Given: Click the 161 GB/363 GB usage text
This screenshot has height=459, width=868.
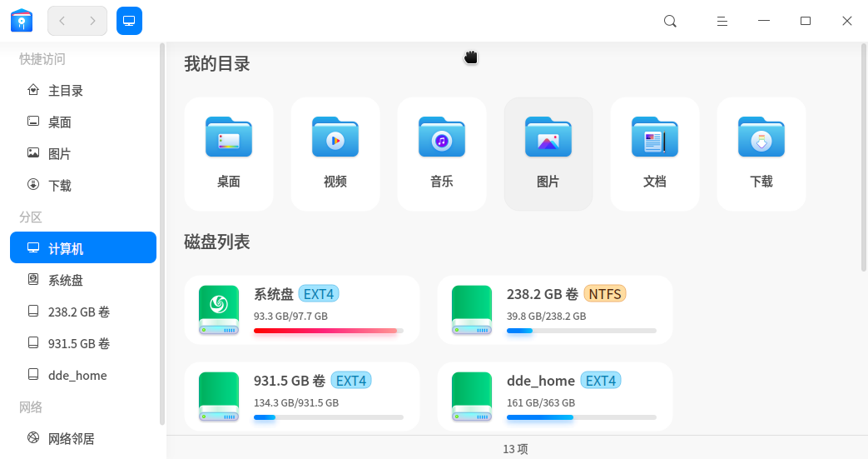Looking at the screenshot, I should [541, 402].
